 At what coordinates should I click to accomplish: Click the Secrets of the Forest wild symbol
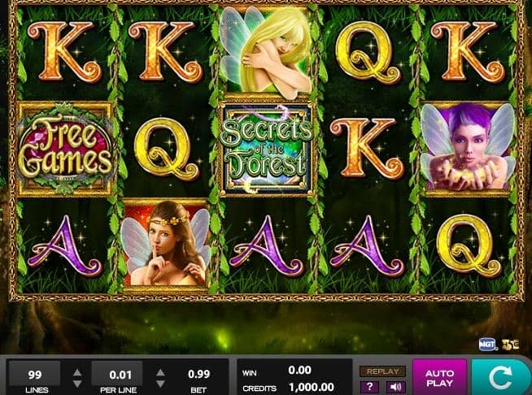click(x=266, y=150)
